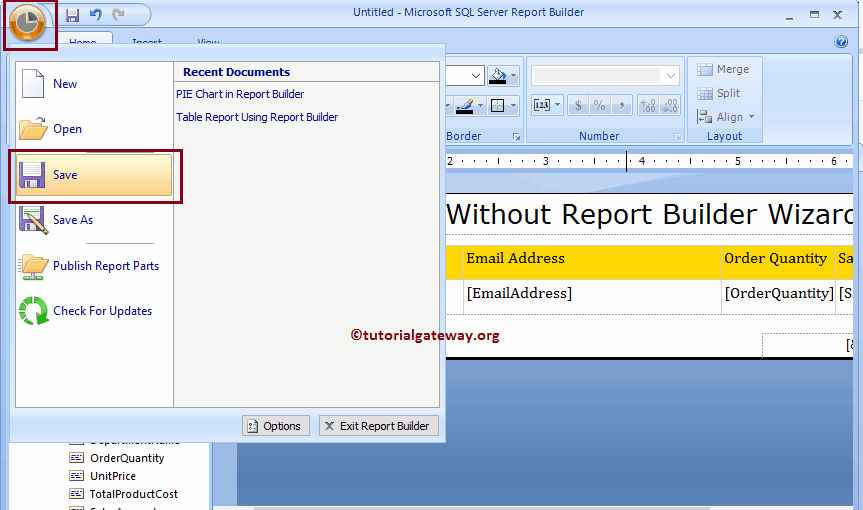Expand the placeholder styles dropdown arrow
The width and height of the screenshot is (863, 510).
tap(558, 105)
